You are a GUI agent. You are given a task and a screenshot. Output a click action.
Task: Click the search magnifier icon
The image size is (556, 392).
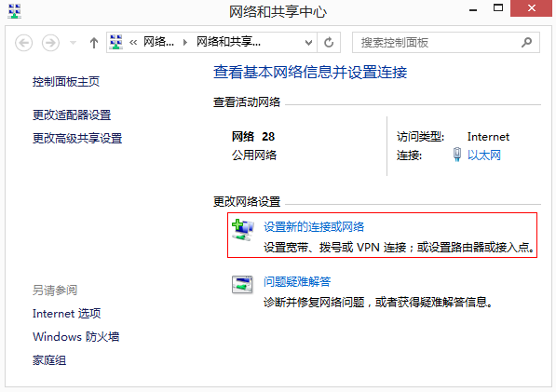pyautogui.click(x=526, y=43)
